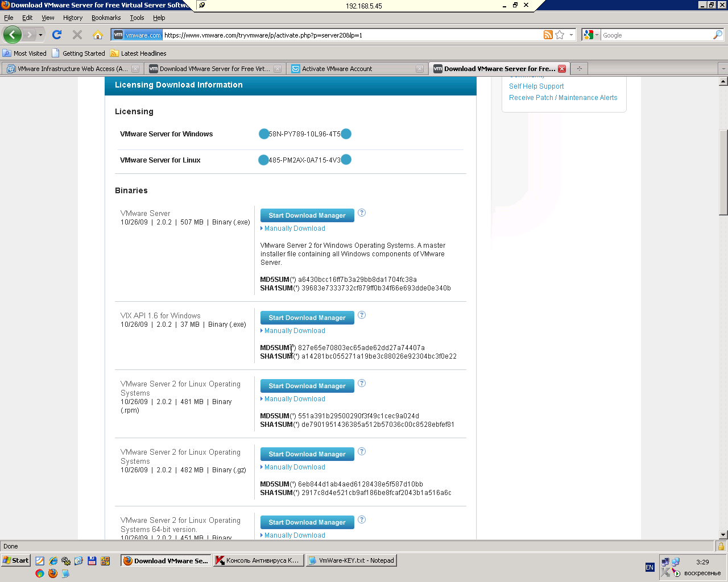Open the Latest Headlines feed bookmark

[138, 53]
